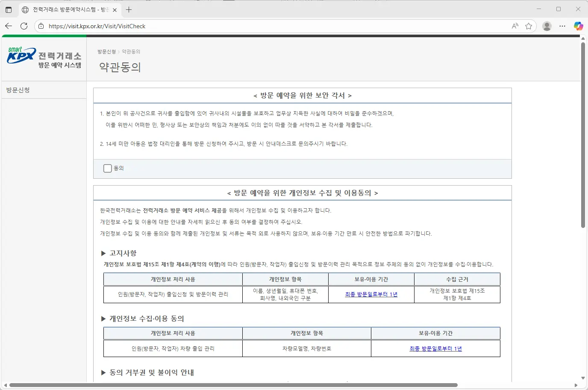Click the favorites star icon
Image resolution: width=588 pixels, height=390 pixels.
pyautogui.click(x=529, y=26)
